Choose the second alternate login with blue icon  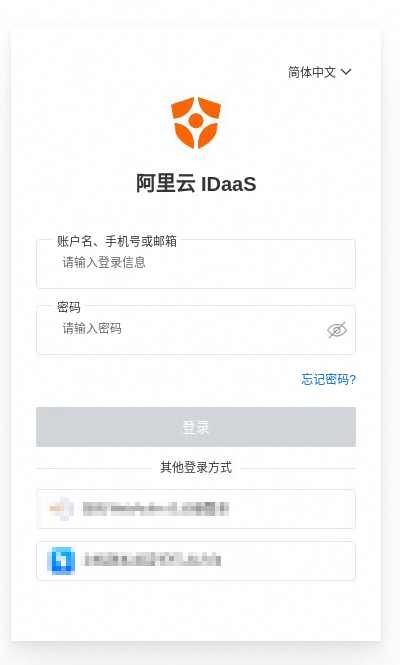click(196, 561)
